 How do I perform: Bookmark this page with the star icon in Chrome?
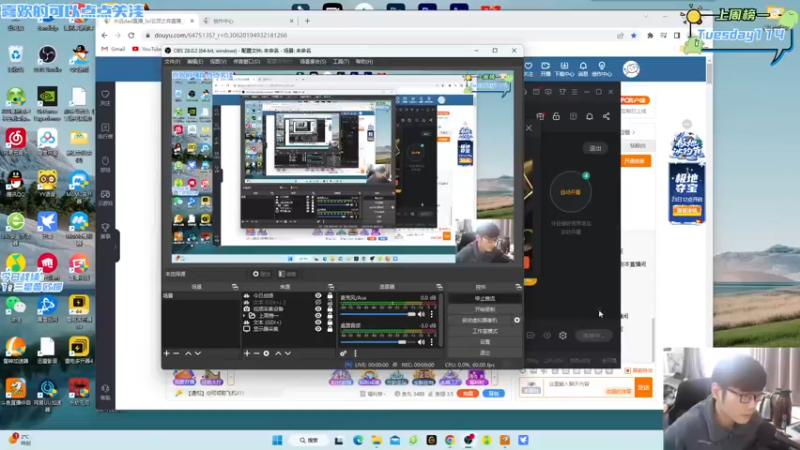coord(634,35)
